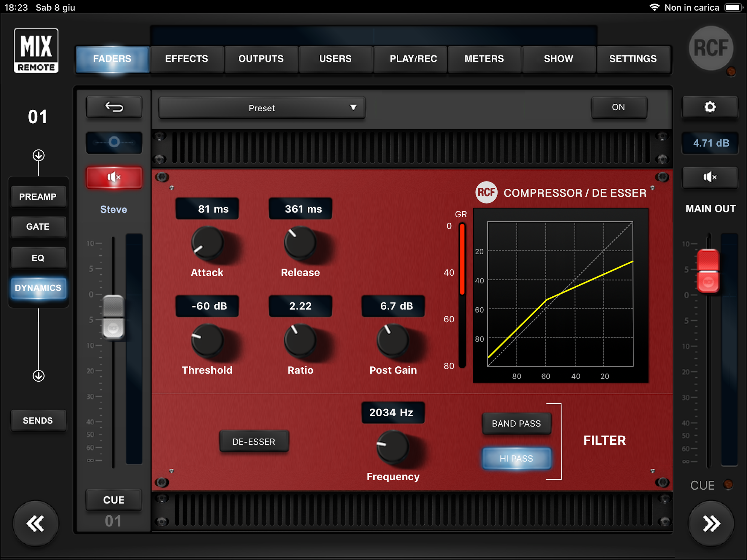Click the SENDS button
The width and height of the screenshot is (747, 560).
(x=38, y=421)
